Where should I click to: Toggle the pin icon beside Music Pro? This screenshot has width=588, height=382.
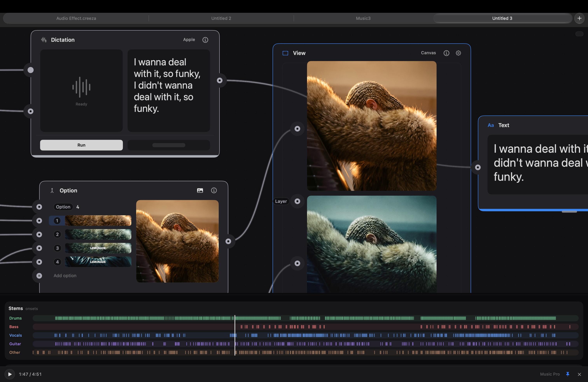(568, 374)
